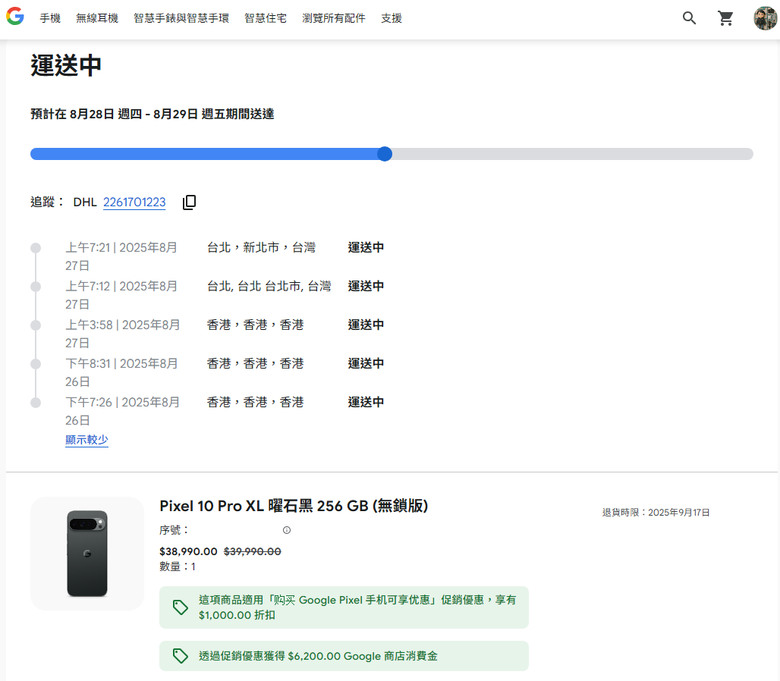Click the 數量：1 text
This screenshot has width=780, height=681.
(177, 567)
